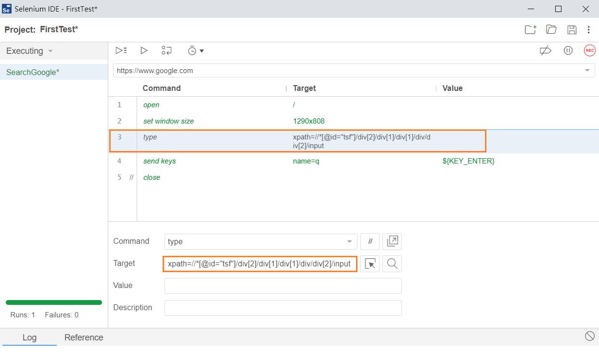Open new window configuration button
This screenshot has height=364, width=599.
(x=392, y=241)
